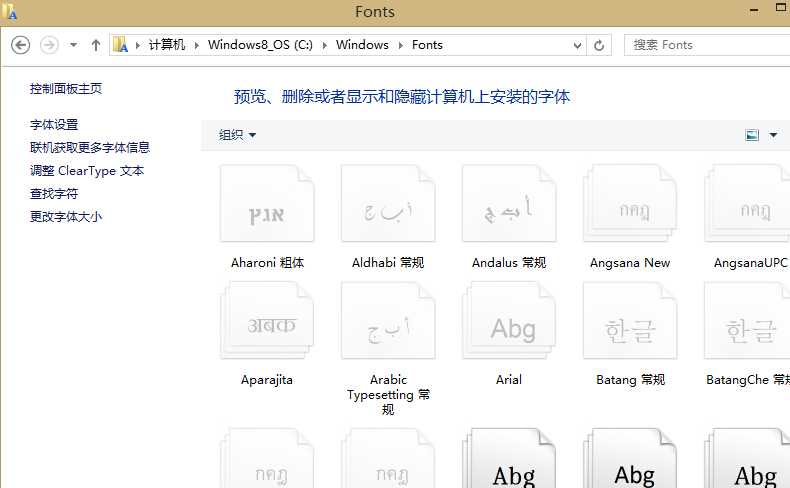The height and width of the screenshot is (488, 790).
Task: Click the Batang 常规 label
Action: click(x=630, y=380)
